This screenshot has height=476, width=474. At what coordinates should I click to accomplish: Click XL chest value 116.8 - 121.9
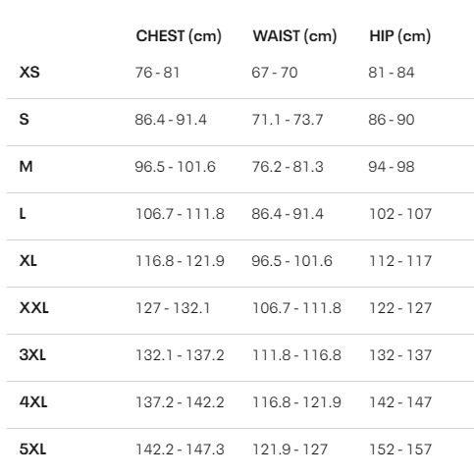pyautogui.click(x=180, y=261)
